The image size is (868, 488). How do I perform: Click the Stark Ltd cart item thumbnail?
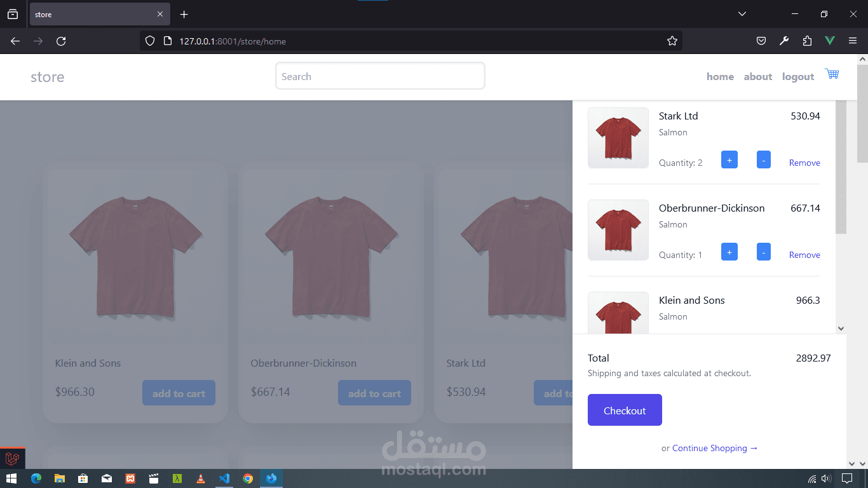click(x=618, y=138)
